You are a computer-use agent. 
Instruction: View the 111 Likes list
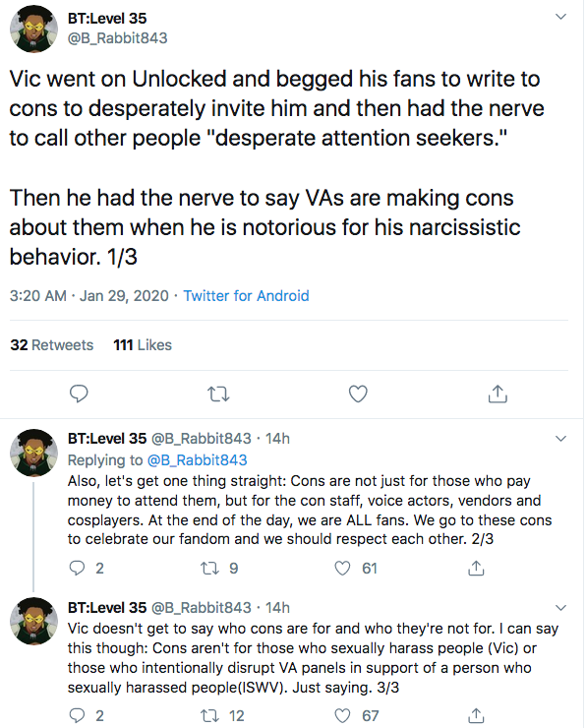pos(143,345)
